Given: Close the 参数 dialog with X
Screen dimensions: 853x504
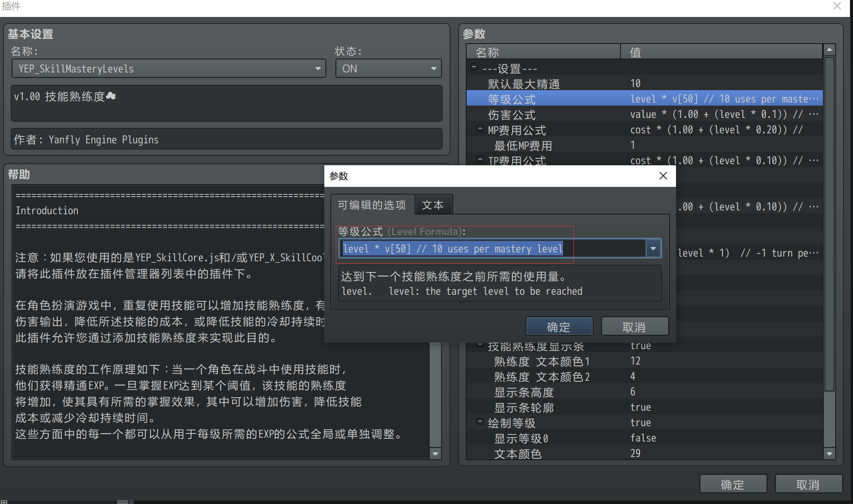Looking at the screenshot, I should [x=663, y=176].
